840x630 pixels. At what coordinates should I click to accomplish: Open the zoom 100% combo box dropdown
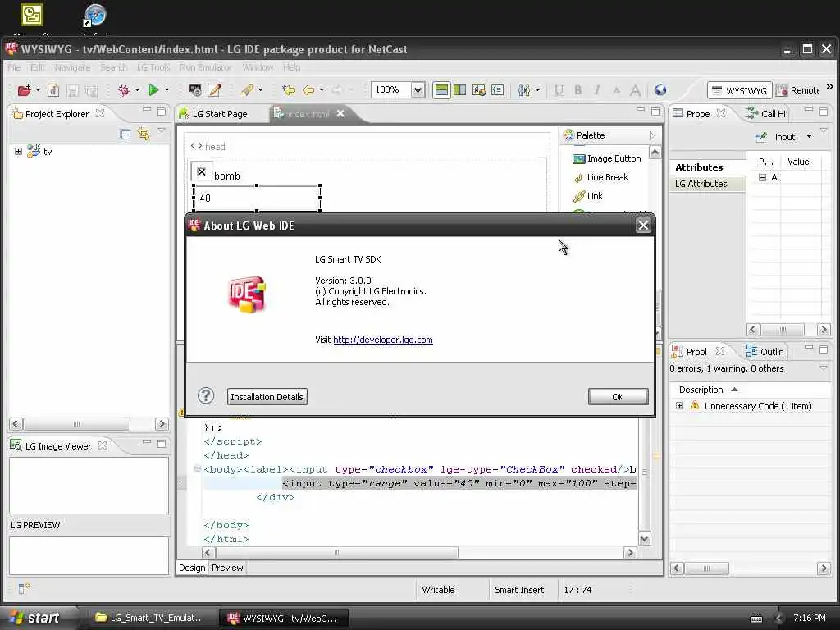[x=418, y=90]
